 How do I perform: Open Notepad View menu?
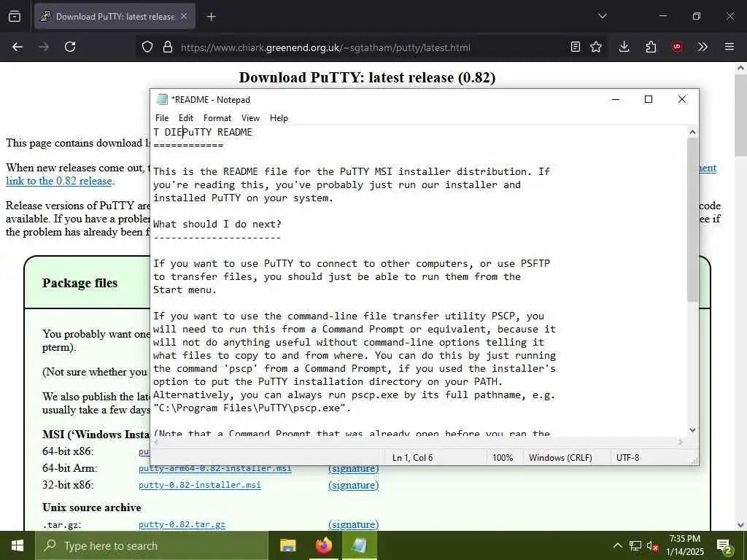click(x=251, y=118)
